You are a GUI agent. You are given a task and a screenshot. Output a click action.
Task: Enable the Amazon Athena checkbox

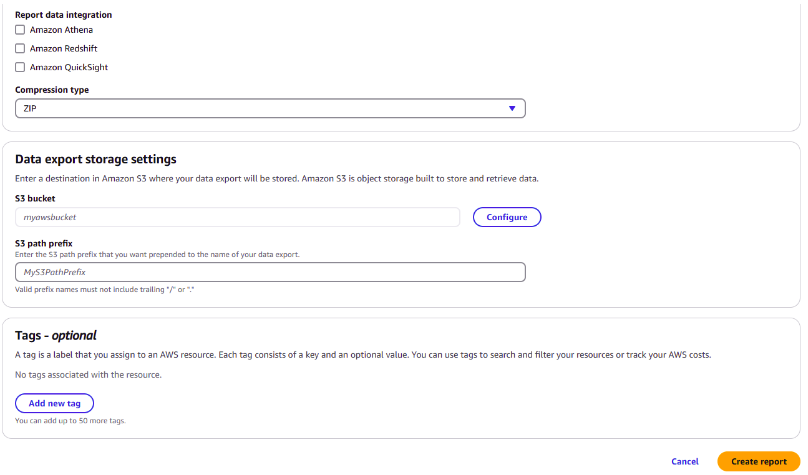click(20, 30)
